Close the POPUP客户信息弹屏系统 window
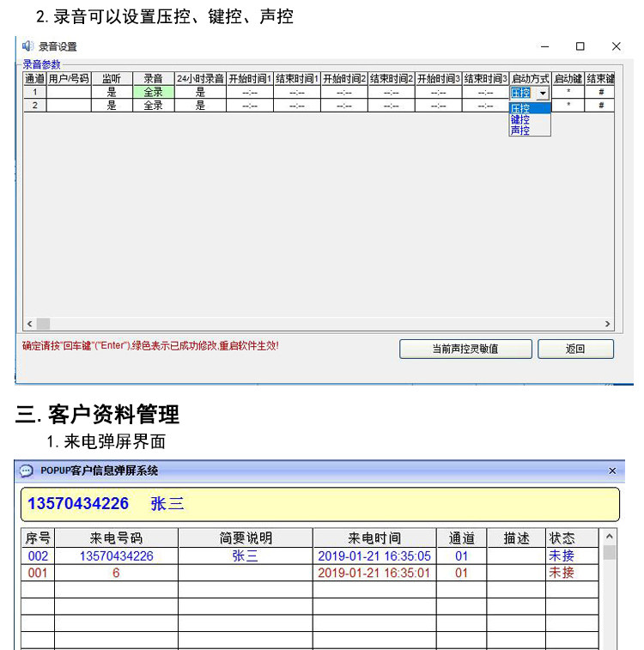 (x=612, y=471)
